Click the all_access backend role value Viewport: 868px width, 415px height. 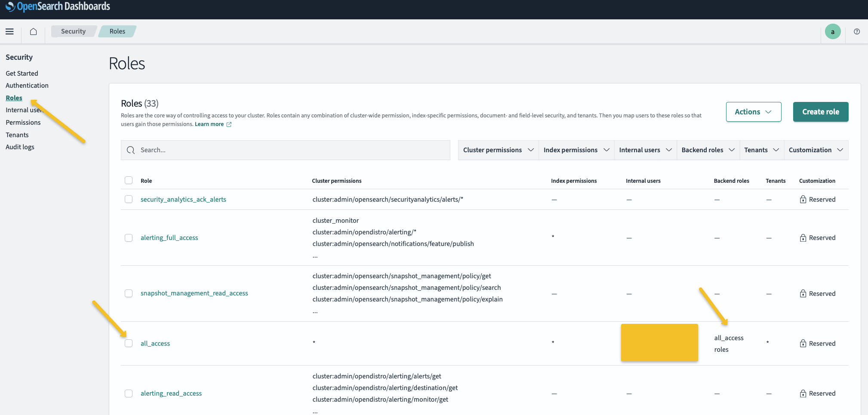[729, 338]
